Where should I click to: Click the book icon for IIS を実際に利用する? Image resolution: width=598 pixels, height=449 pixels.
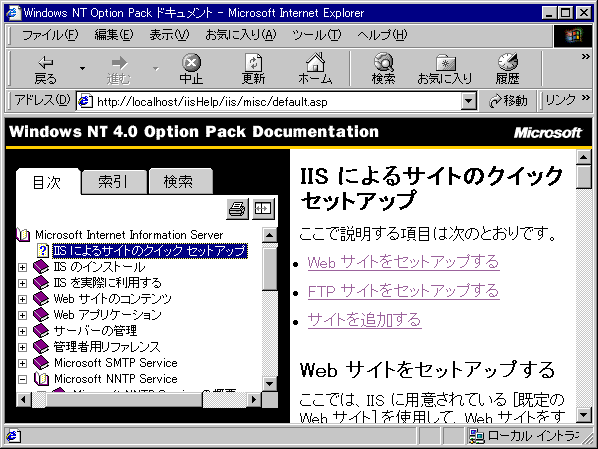(x=41, y=283)
